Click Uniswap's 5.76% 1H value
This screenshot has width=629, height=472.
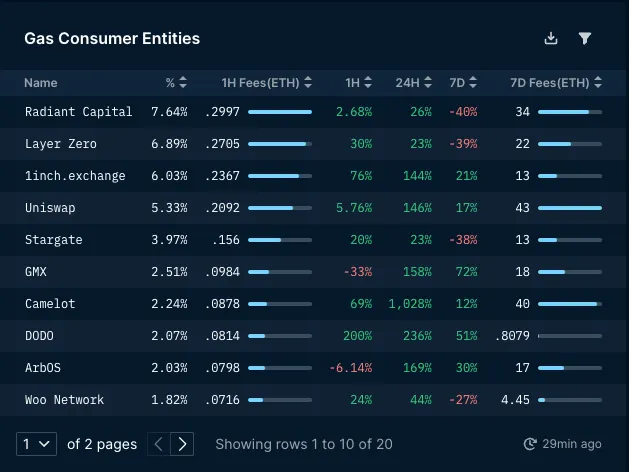coord(354,208)
